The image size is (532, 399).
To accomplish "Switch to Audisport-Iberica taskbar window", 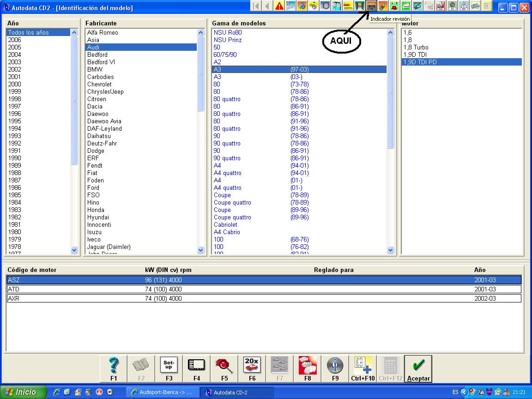I will tap(162, 392).
